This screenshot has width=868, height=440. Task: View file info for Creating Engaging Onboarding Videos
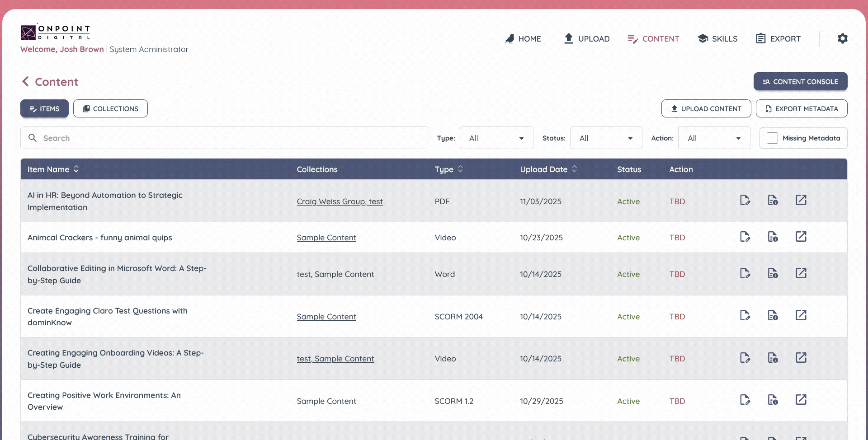click(x=773, y=358)
